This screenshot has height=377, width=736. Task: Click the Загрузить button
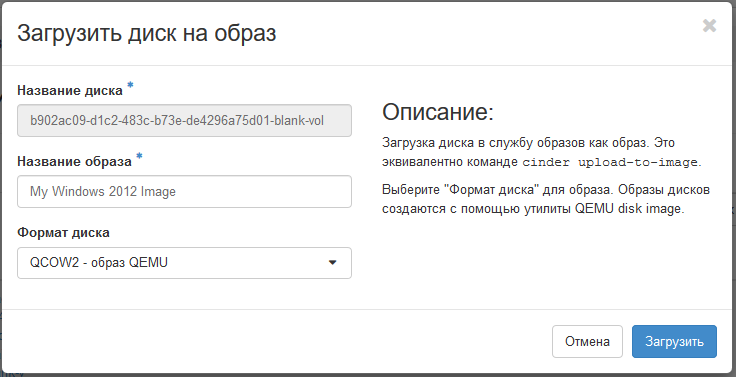coord(674,341)
